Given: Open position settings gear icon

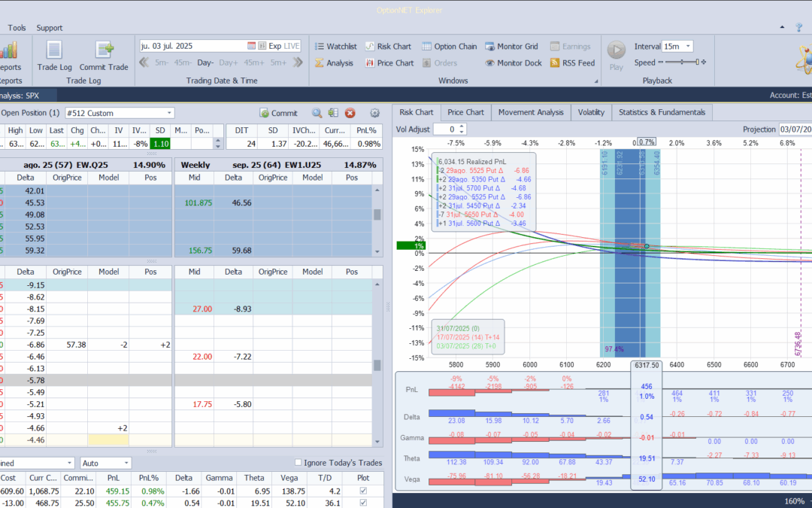Looking at the screenshot, I should tap(374, 114).
